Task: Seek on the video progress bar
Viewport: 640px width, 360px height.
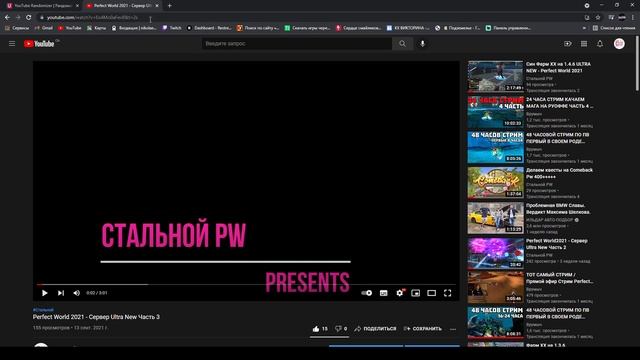Action: pyautogui.click(x=246, y=284)
